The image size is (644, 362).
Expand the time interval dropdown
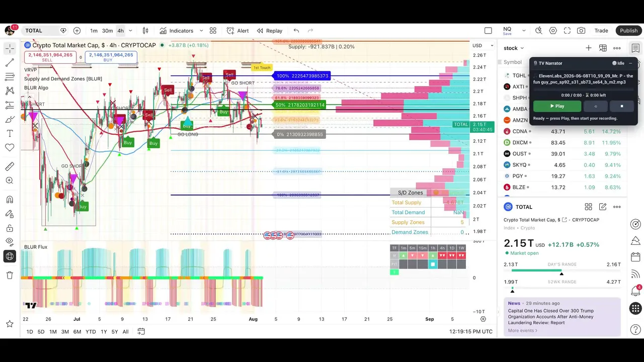pyautogui.click(x=130, y=31)
